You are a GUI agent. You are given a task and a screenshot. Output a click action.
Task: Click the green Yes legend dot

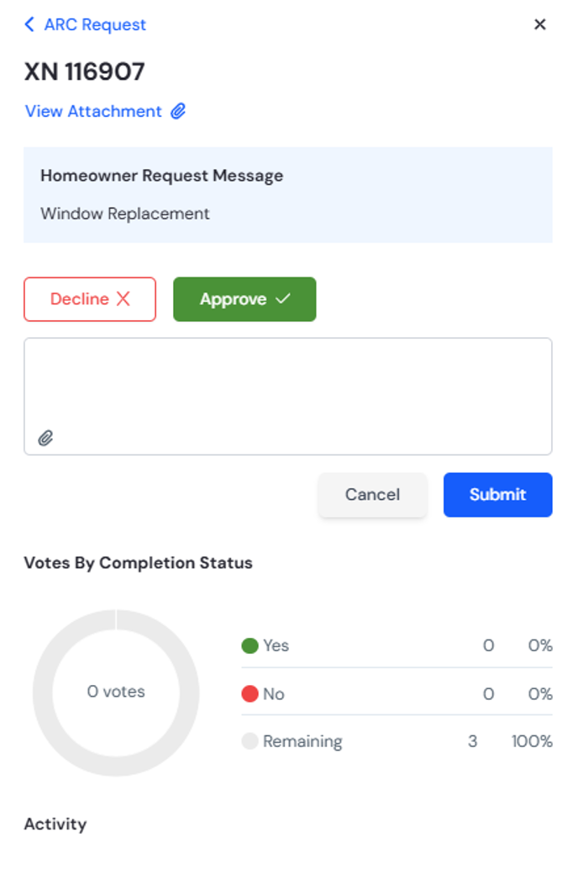tap(249, 645)
